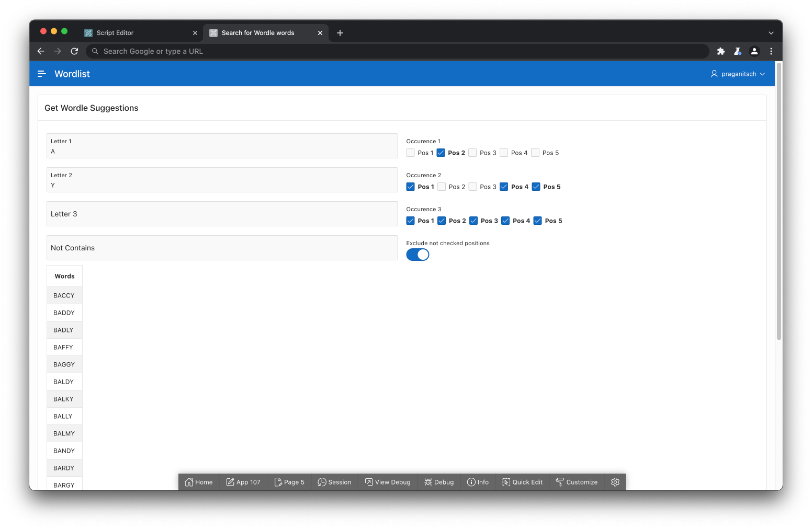Click the Chrome profile avatar icon
Screen dimensions: 812x529
[754, 51]
